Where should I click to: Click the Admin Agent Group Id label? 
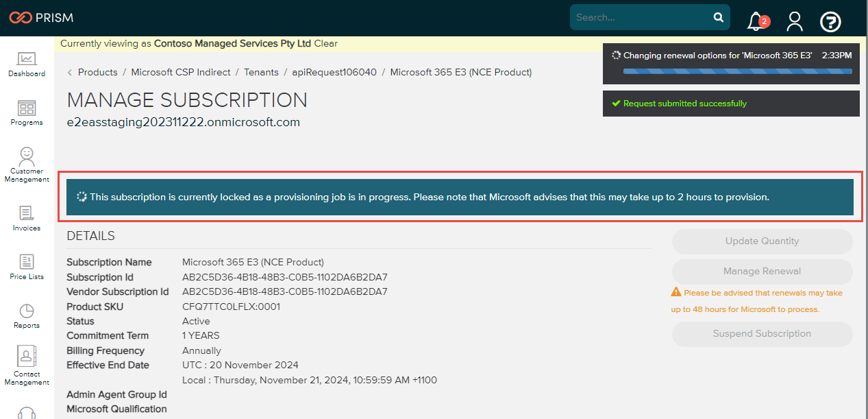(116, 394)
